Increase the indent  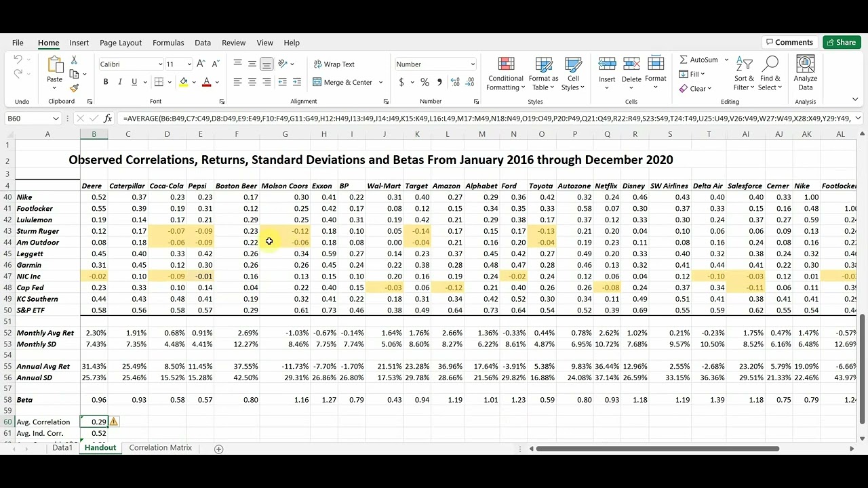point(298,82)
